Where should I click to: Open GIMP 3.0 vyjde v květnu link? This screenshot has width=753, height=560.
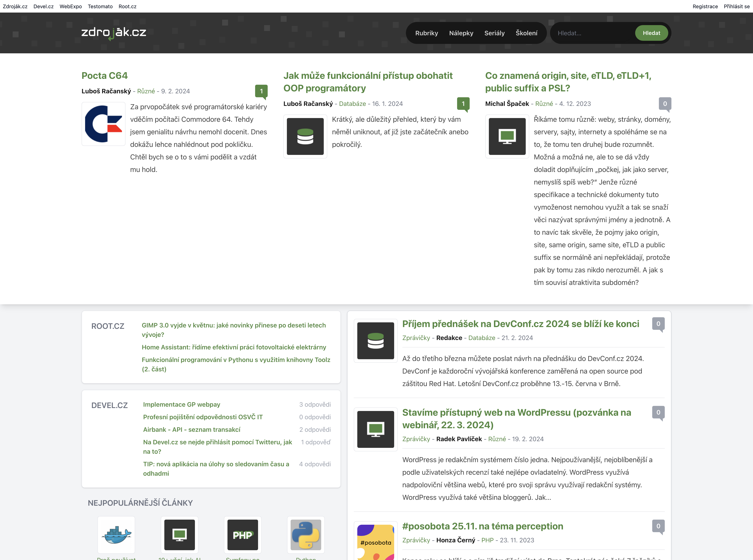coord(234,330)
